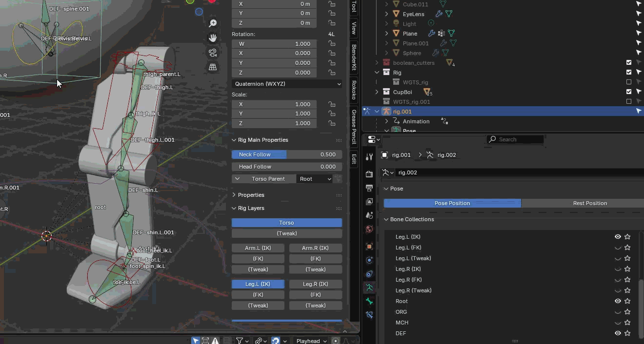Click the viewport zoom magnifier icon

212,23
